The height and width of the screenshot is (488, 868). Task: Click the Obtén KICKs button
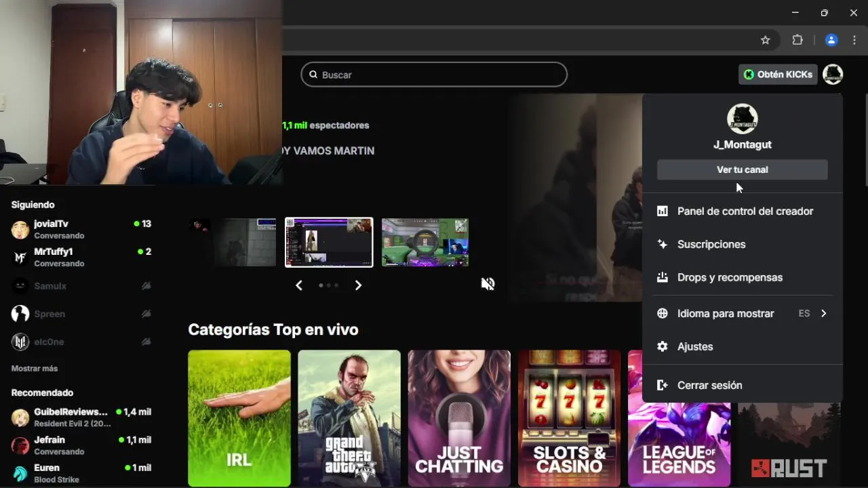[778, 75]
